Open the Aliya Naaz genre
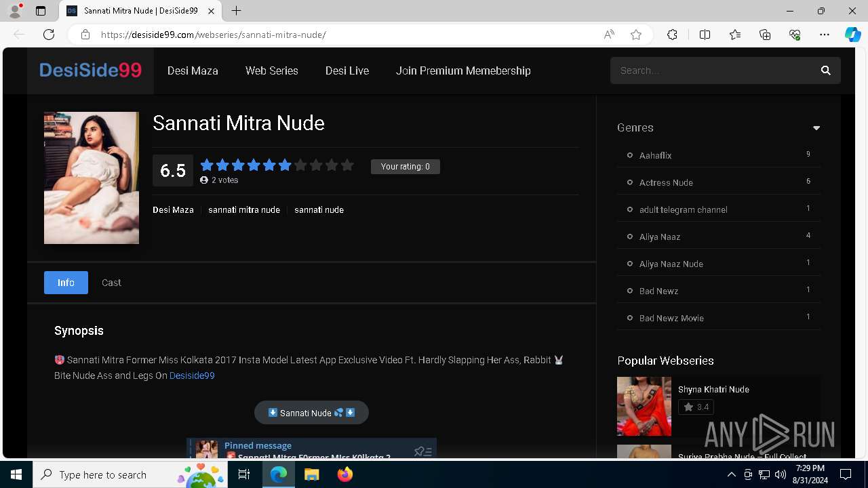Image resolution: width=868 pixels, height=488 pixels. [x=659, y=237]
